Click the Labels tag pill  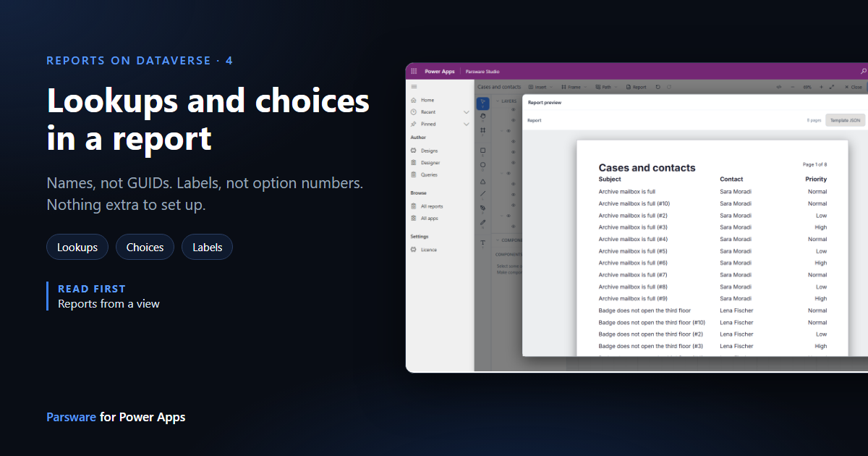click(x=207, y=247)
